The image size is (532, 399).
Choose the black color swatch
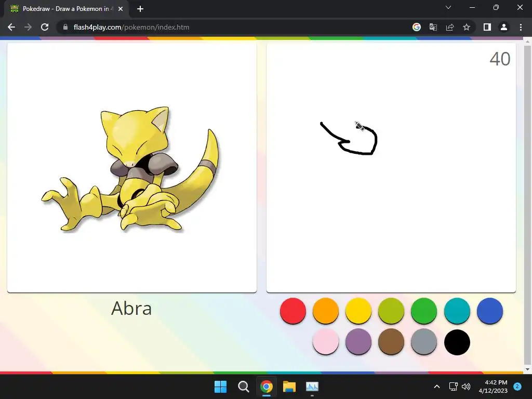coord(457,342)
